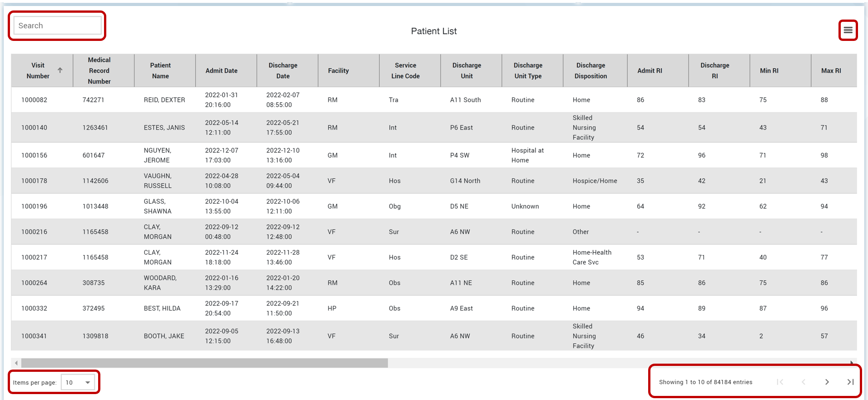
Task: Click facility HP cell
Action: tap(332, 308)
